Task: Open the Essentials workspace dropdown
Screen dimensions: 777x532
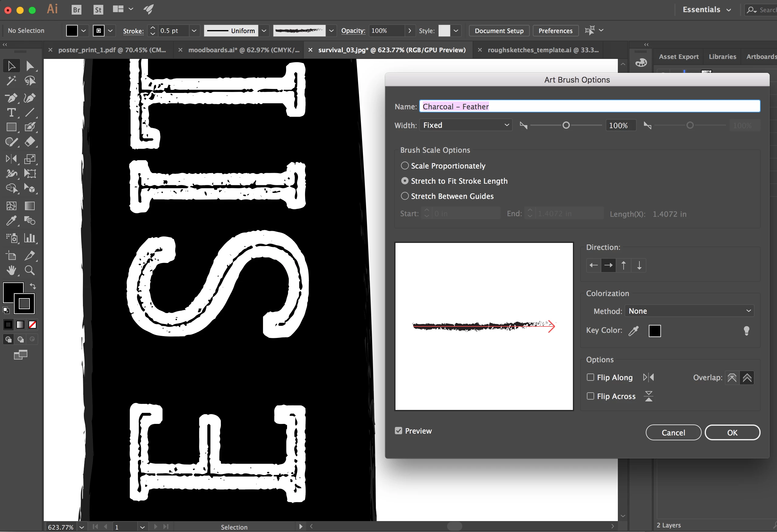Action: (707, 10)
